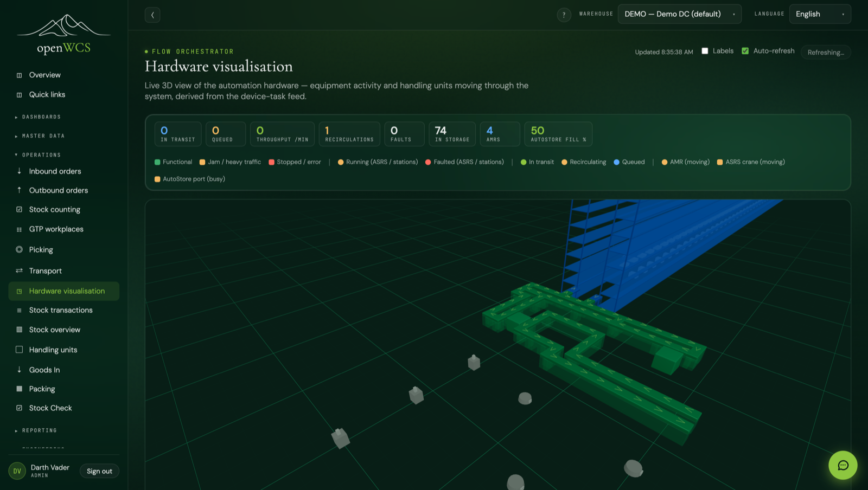The height and width of the screenshot is (490, 868).
Task: Click the Overview sidebar icon
Action: [19, 75]
